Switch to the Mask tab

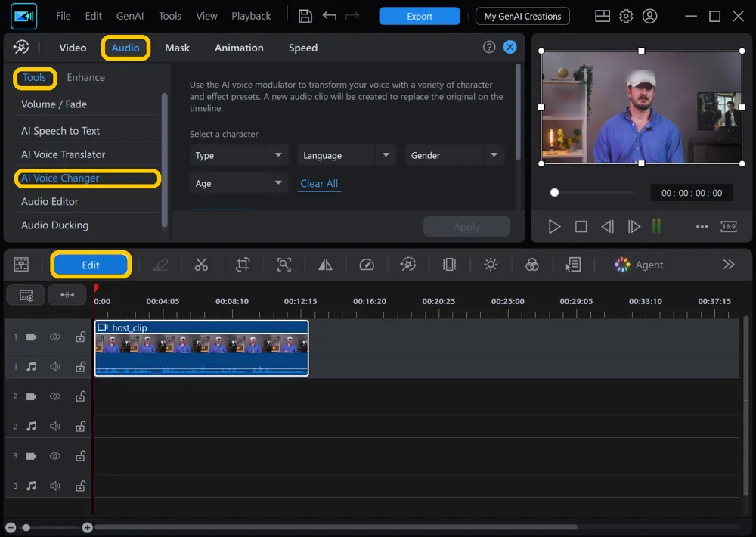177,48
